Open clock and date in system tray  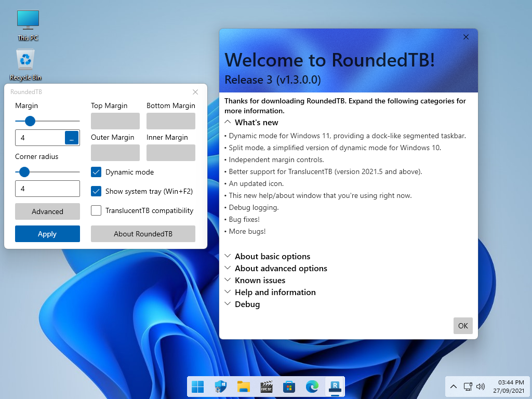click(x=509, y=387)
